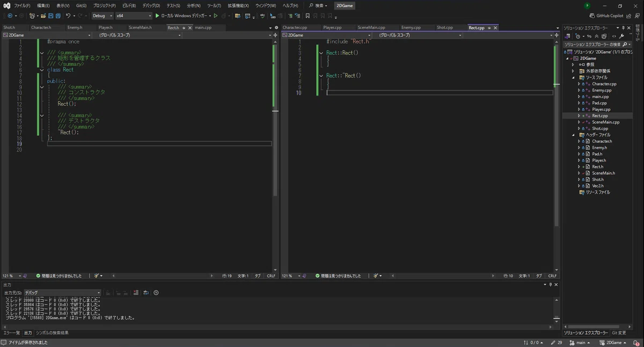Click the Start Without Debugging outline arrow
Screen dimensions: 644x347
click(x=215, y=16)
